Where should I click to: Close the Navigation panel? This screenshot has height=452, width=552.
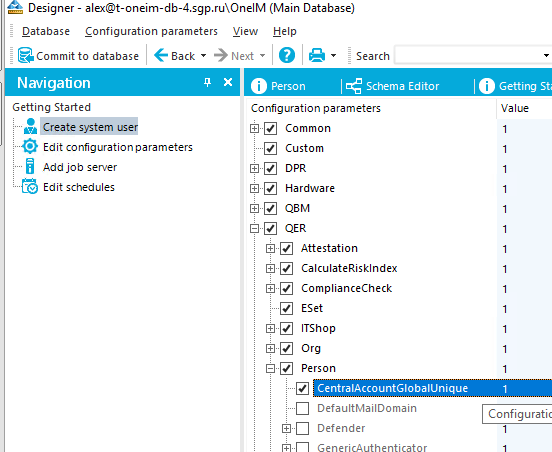pyautogui.click(x=228, y=82)
